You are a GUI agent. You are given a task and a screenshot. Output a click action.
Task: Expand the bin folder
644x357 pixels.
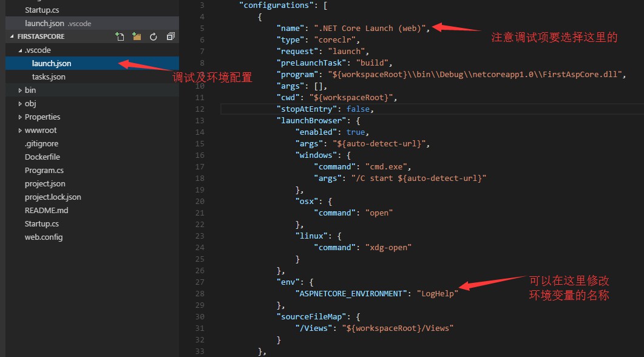(30, 90)
